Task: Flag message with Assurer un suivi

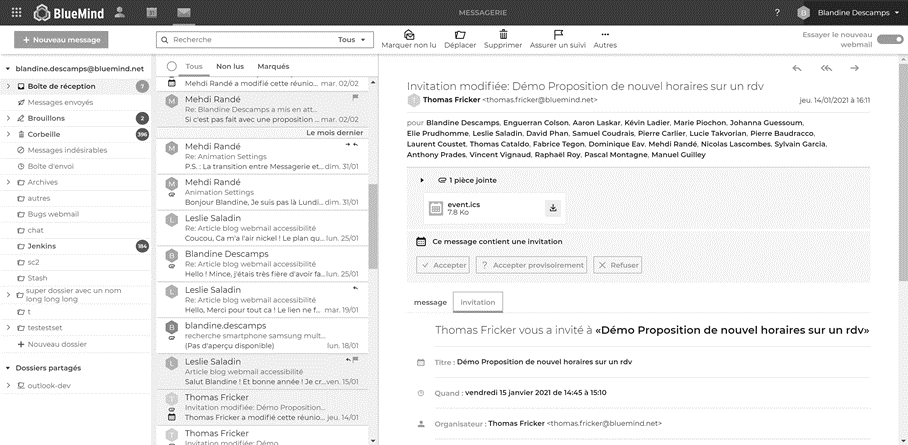Action: 558,35
